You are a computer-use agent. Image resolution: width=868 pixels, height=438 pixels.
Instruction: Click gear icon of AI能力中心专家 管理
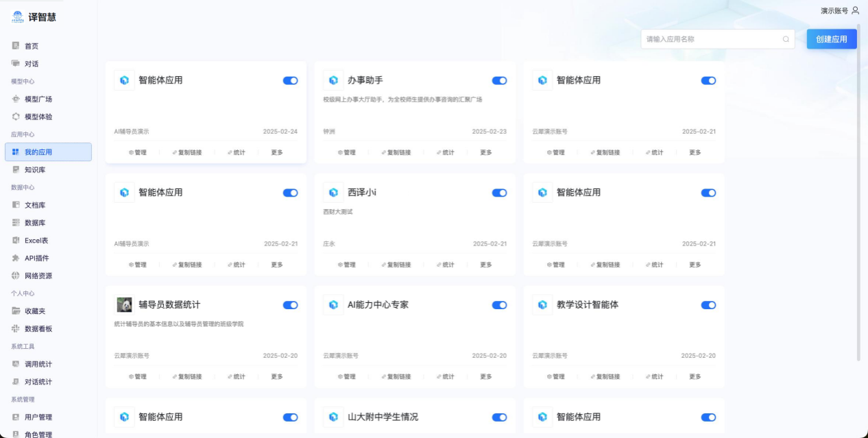(x=340, y=377)
